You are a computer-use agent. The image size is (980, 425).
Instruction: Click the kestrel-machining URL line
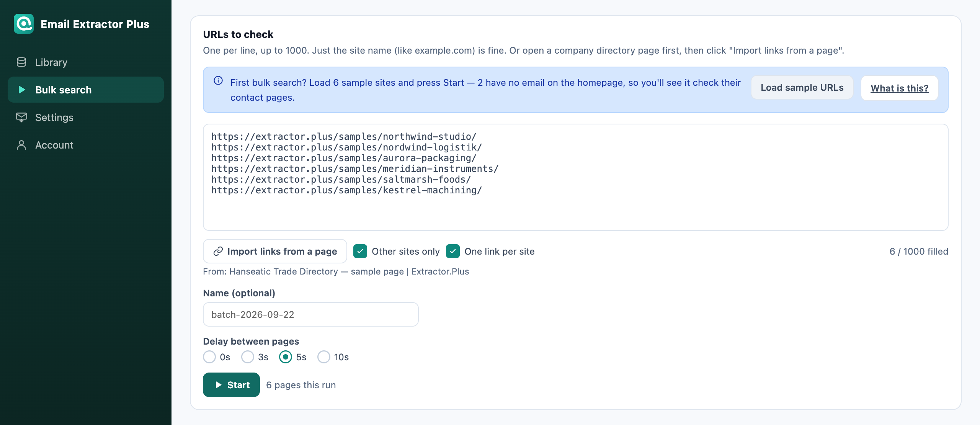[346, 190]
